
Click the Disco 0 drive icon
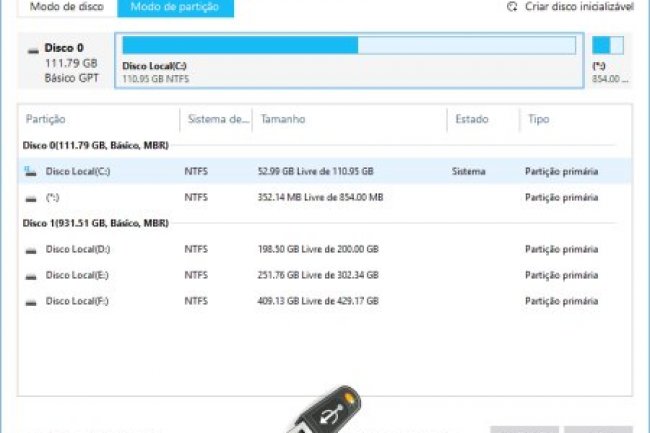pos(35,48)
